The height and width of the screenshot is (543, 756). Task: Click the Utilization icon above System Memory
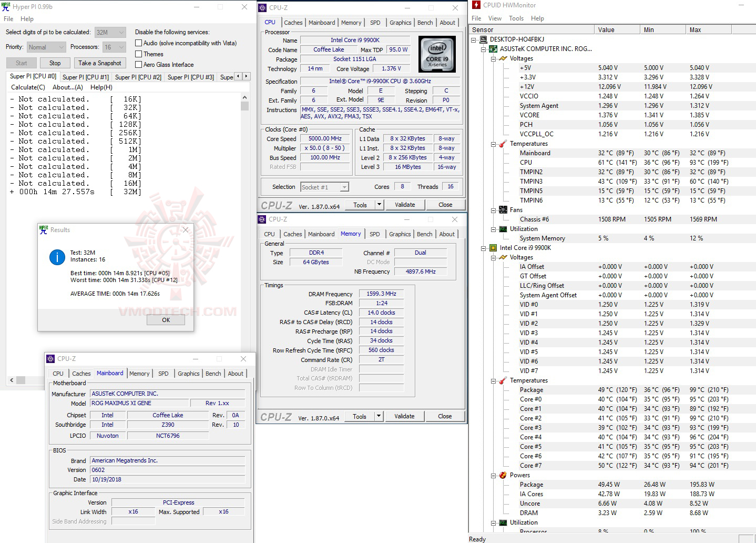[503, 229]
